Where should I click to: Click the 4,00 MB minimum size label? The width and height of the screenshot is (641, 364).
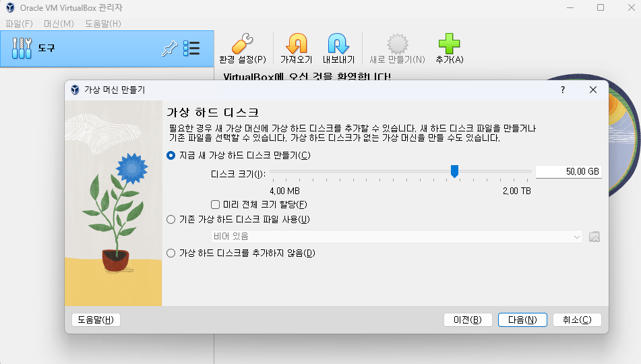[x=285, y=191]
